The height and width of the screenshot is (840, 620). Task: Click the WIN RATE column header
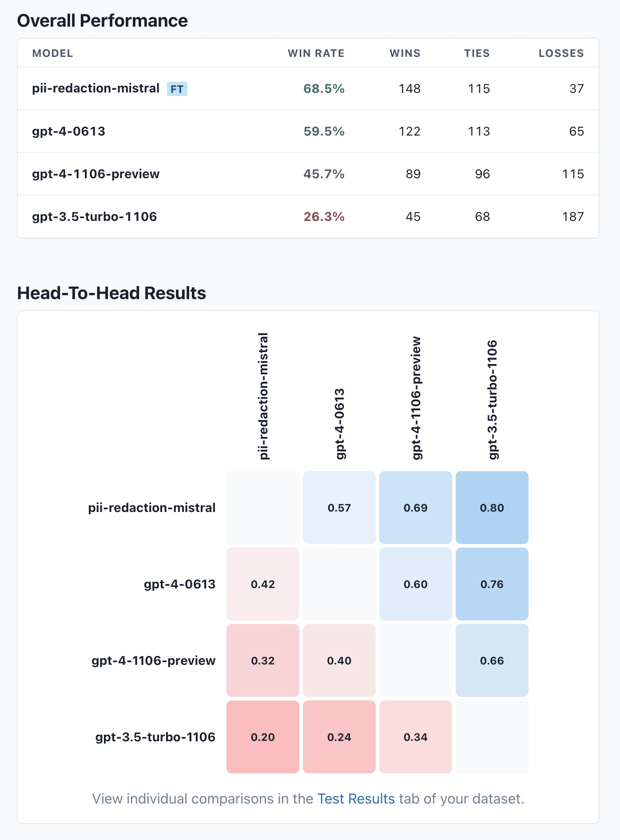(316, 53)
